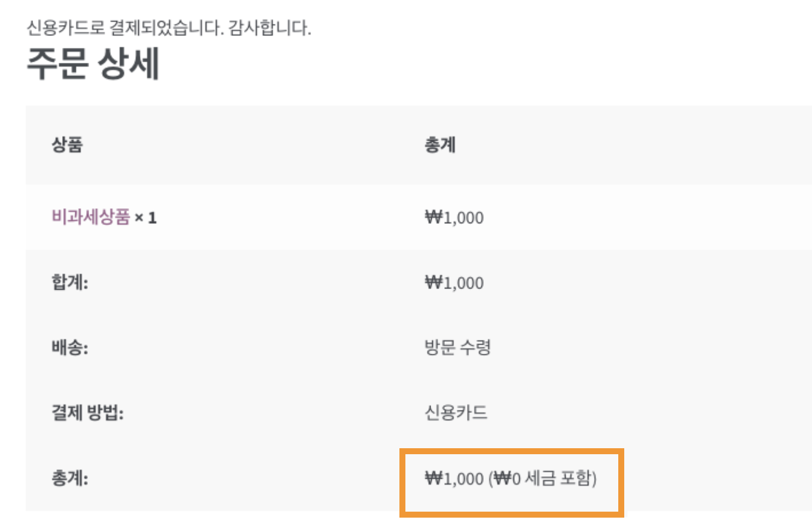
Task: Click ₩1,000 amount inside the orange box
Action: [x=454, y=479]
